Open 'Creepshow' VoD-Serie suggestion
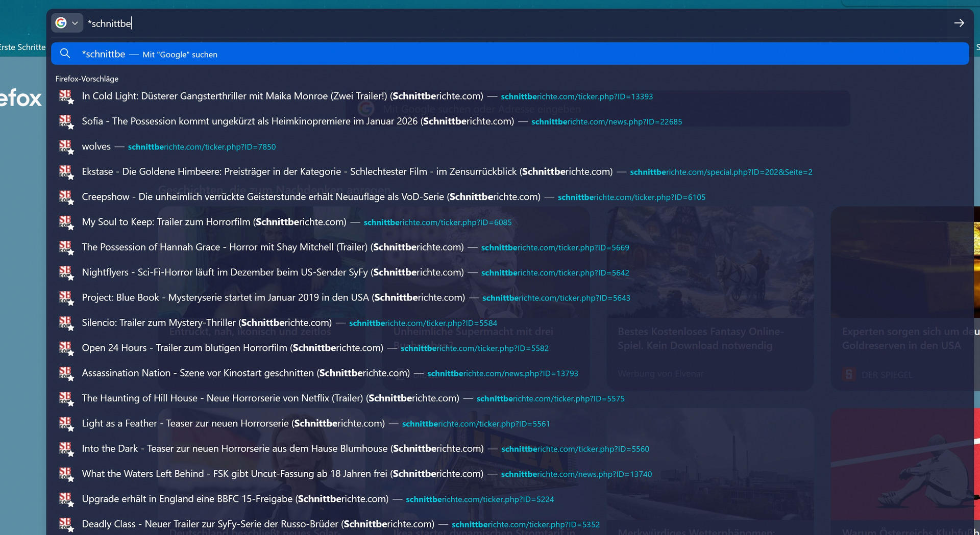This screenshot has height=535, width=980. (510, 197)
